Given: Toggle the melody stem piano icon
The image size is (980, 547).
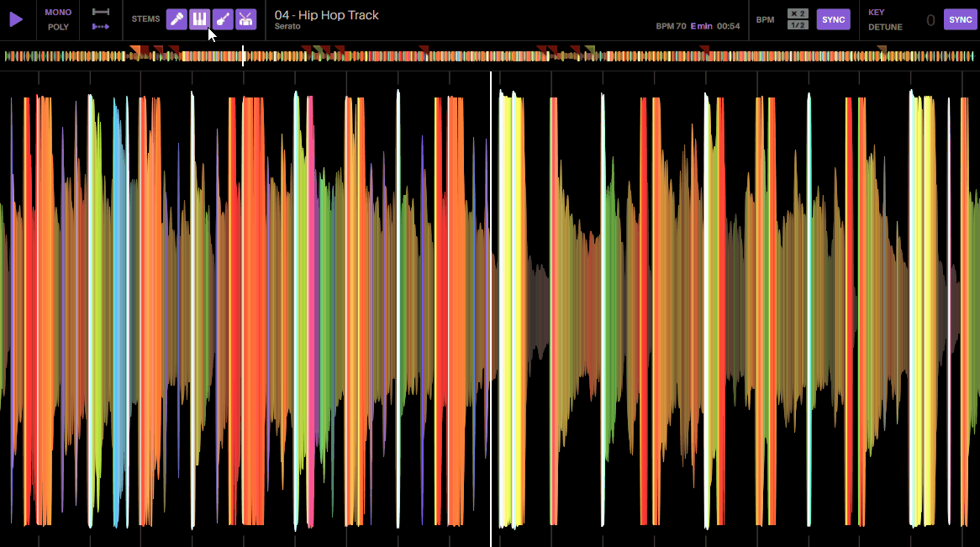Looking at the screenshot, I should click(x=199, y=18).
